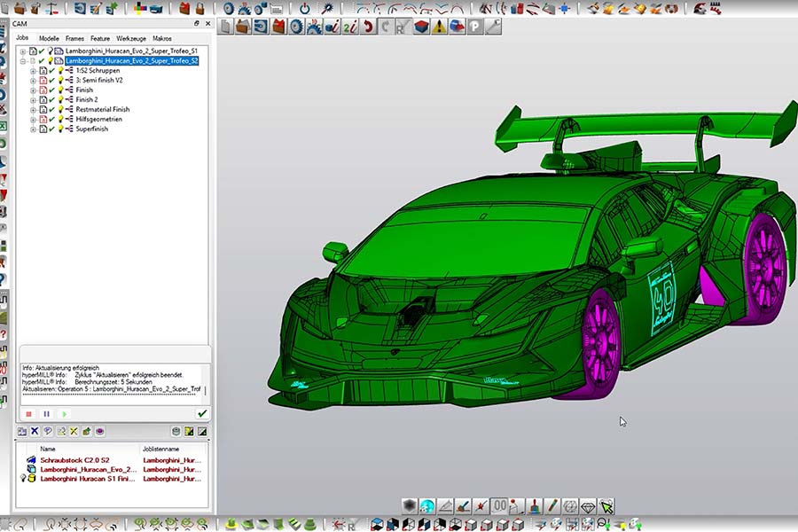798x532 pixels.
Task: Click the red undo arrow icon
Action: coord(367,27)
